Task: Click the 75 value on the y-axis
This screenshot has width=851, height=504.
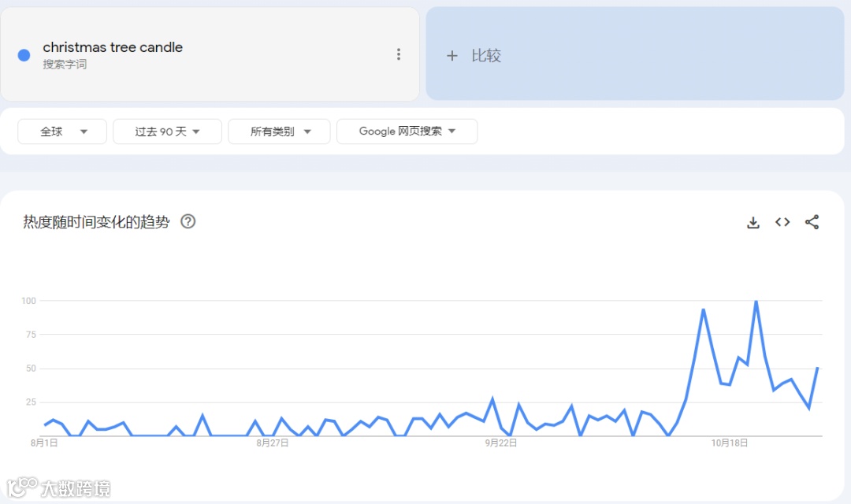Action: pyautogui.click(x=31, y=335)
